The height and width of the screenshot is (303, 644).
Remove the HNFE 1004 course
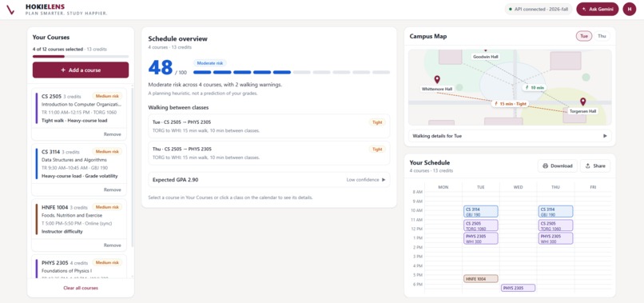coord(112,245)
